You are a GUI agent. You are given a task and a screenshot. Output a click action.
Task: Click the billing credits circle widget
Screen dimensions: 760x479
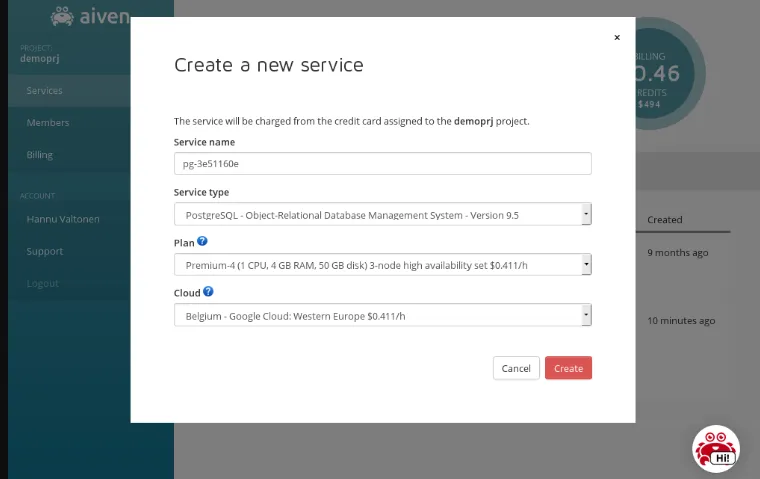click(x=669, y=74)
